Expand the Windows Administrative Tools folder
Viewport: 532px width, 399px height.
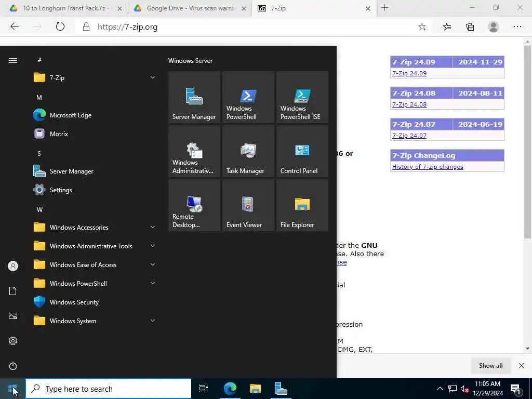pos(95,246)
